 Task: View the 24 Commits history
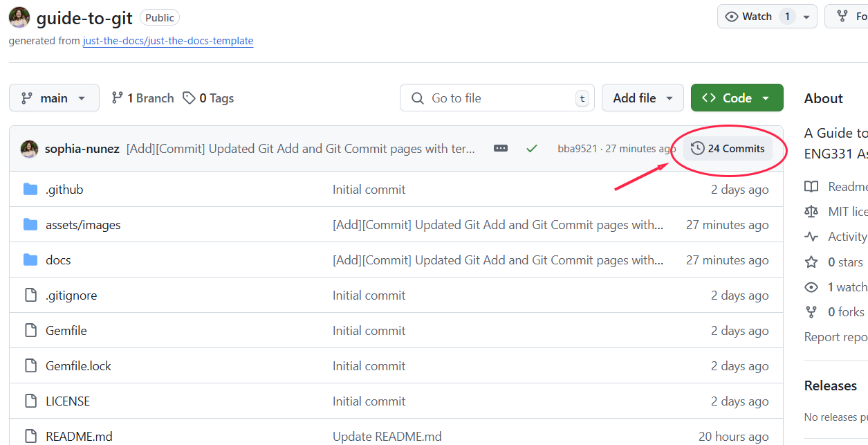coord(733,148)
